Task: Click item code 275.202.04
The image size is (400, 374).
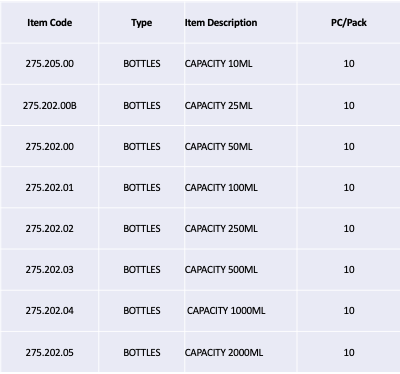Action: tap(50, 311)
